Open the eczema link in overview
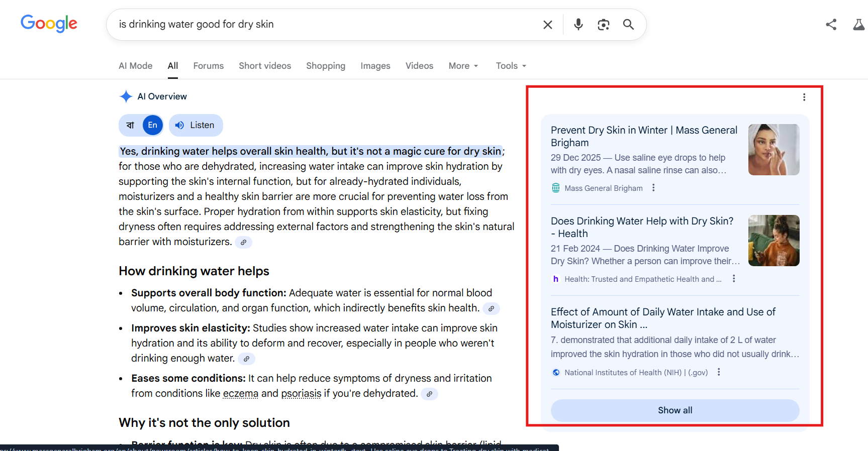868x451 pixels. coord(240,393)
